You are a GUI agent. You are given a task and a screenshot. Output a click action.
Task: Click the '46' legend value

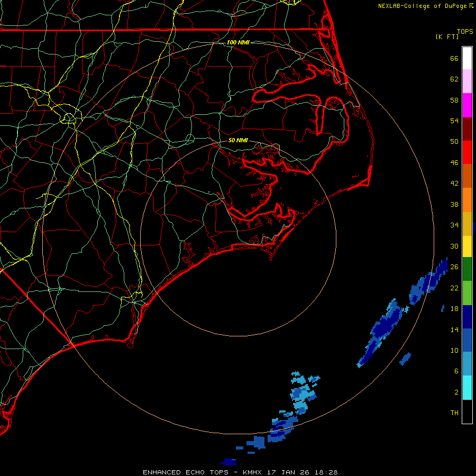(x=454, y=163)
